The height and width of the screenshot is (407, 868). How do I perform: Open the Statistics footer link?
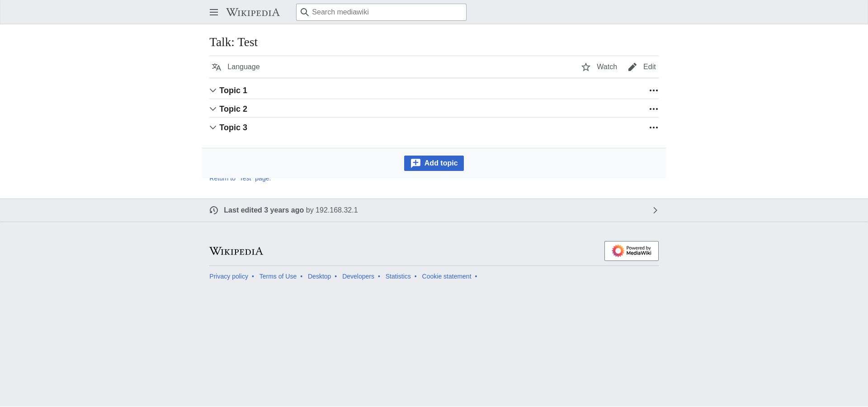pos(398,276)
